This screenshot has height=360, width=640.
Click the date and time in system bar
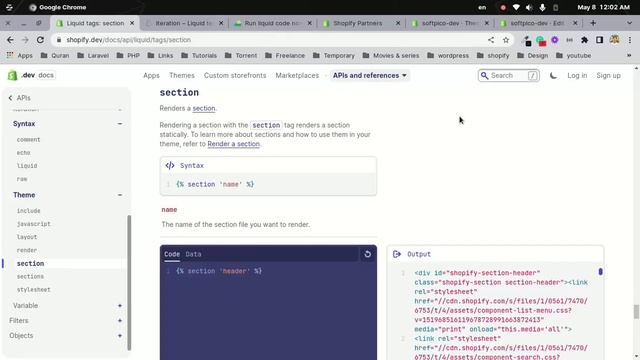click(x=603, y=7)
